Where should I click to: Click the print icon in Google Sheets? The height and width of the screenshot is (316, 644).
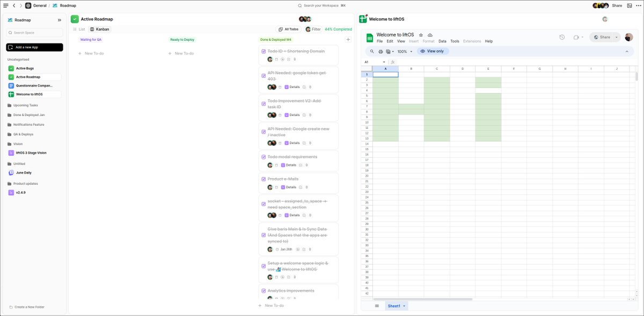click(x=380, y=51)
